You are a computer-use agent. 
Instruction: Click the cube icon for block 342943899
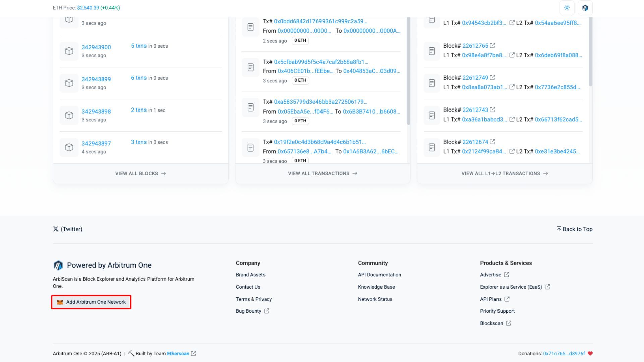click(x=69, y=83)
